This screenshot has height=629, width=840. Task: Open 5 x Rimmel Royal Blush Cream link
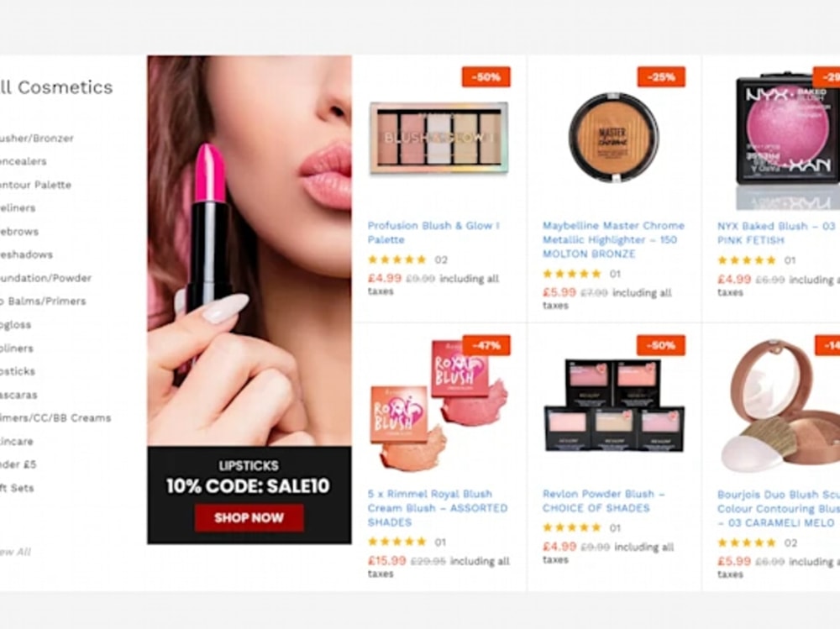pyautogui.click(x=437, y=508)
